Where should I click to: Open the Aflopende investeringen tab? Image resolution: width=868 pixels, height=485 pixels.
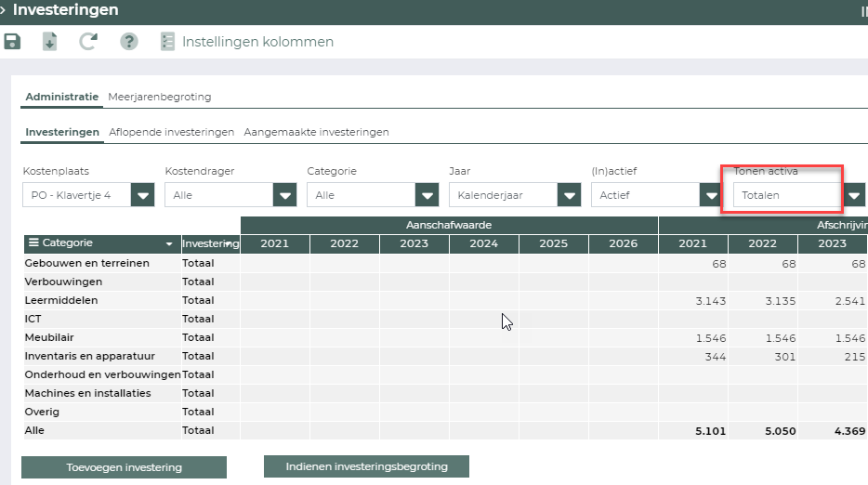171,132
